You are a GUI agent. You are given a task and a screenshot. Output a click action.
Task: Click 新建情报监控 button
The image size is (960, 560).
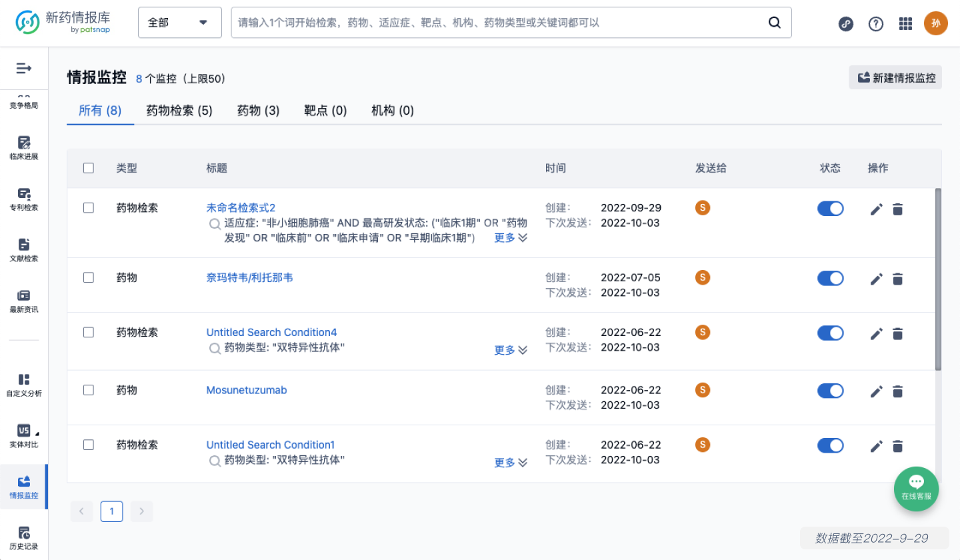click(895, 77)
